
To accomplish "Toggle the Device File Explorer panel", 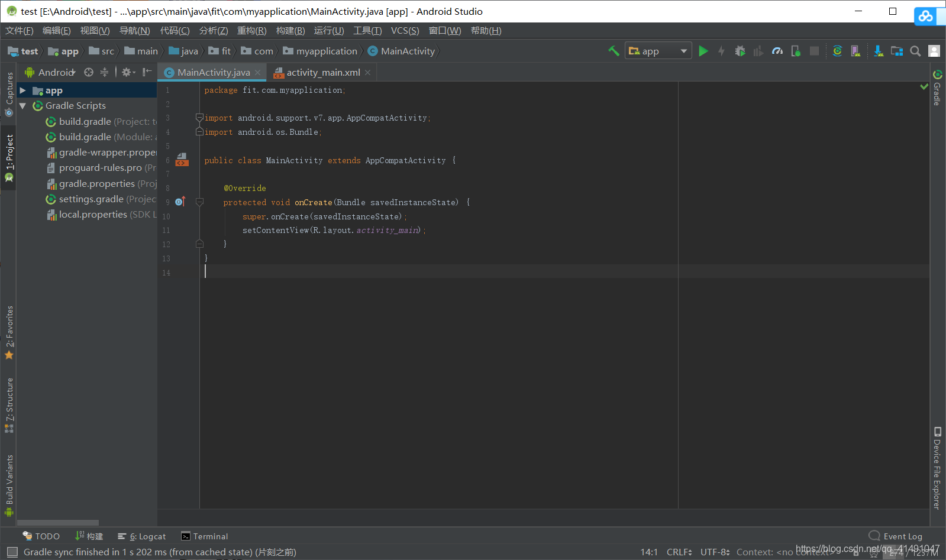I will pyautogui.click(x=937, y=468).
